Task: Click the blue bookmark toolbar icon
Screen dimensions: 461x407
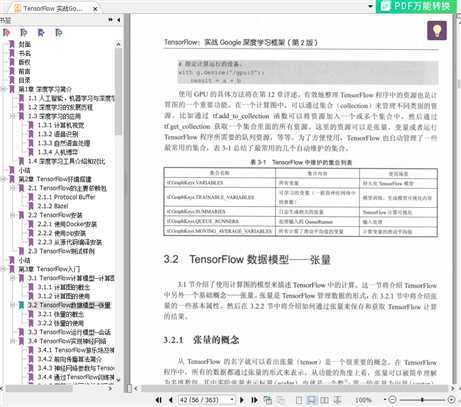Action: [41, 33]
